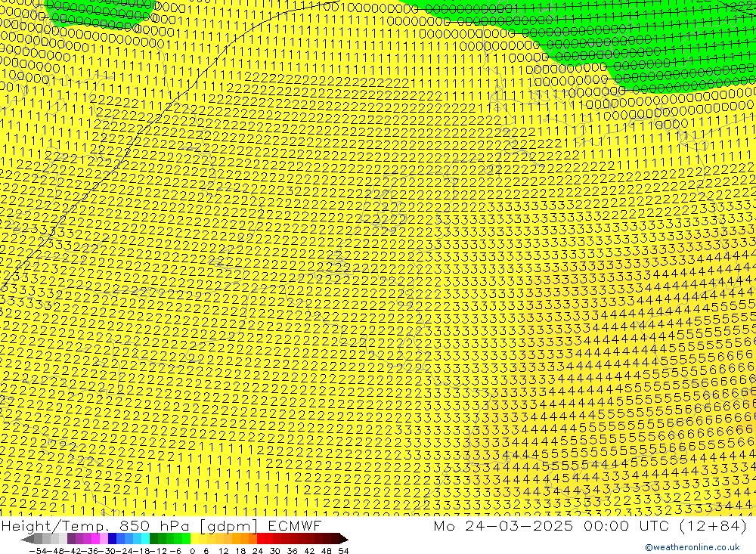The width and height of the screenshot is (756, 554).
Task: Pick the bright red legend swatch above 24
Action: [261, 539]
